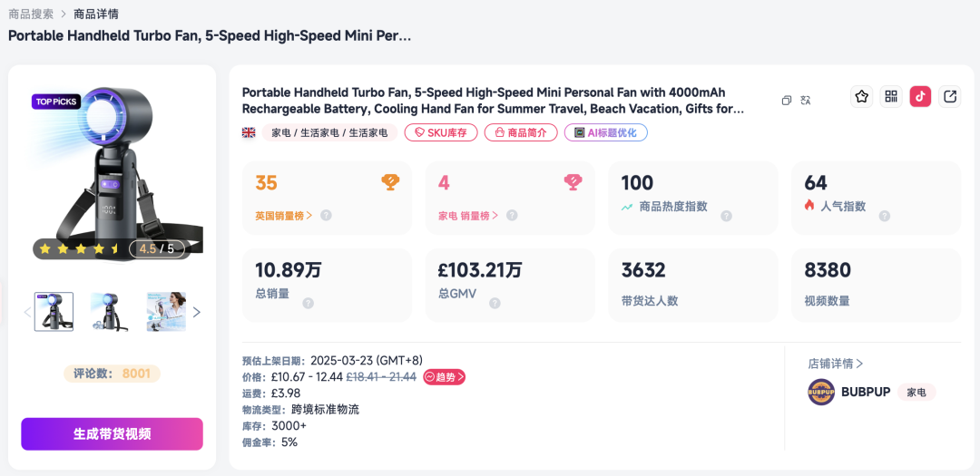Screen dimensions: 980x476
Task: Copy the product title with copy icon
Action: coord(787,100)
